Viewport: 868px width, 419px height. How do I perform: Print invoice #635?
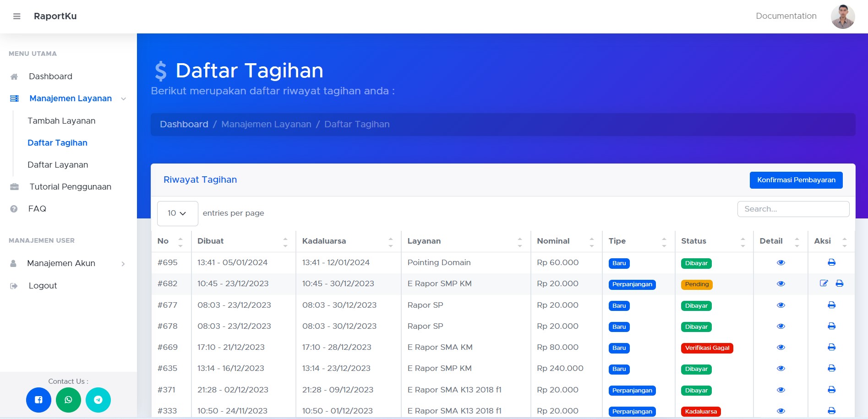tap(832, 368)
